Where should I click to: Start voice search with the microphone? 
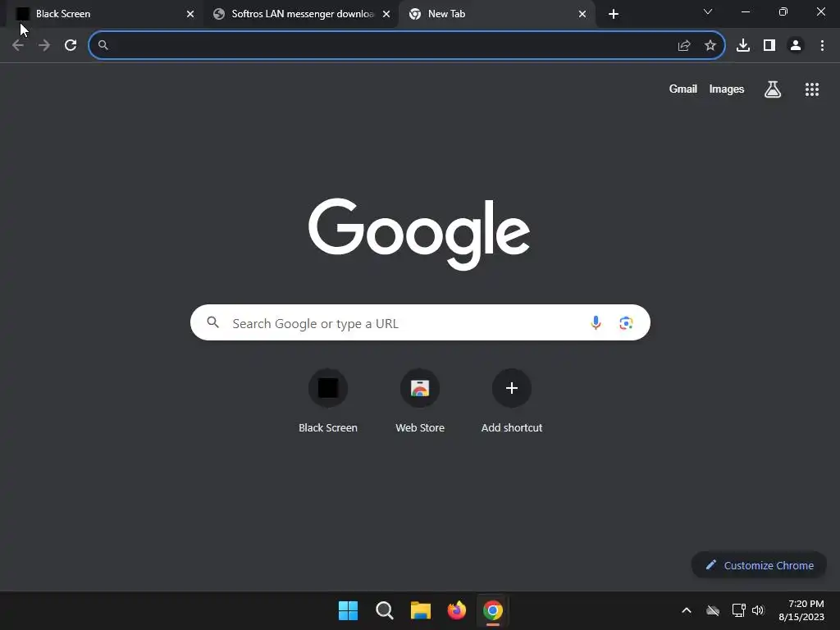[x=596, y=322]
